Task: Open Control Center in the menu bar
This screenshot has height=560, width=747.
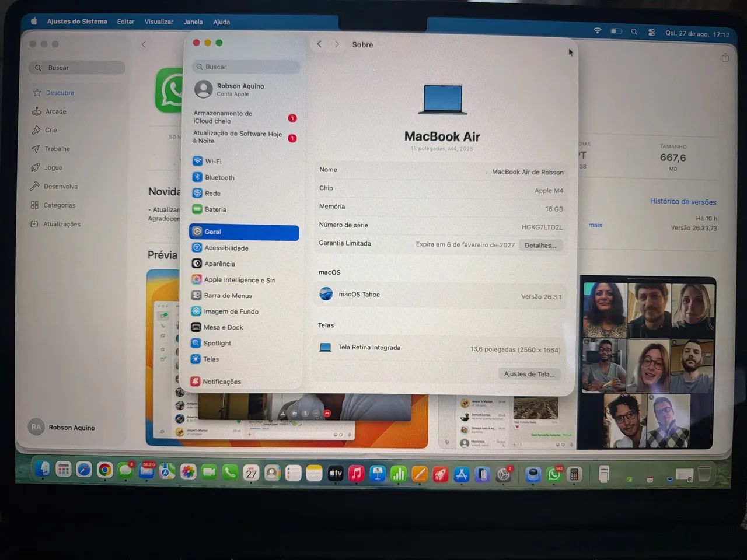Action: tap(651, 33)
